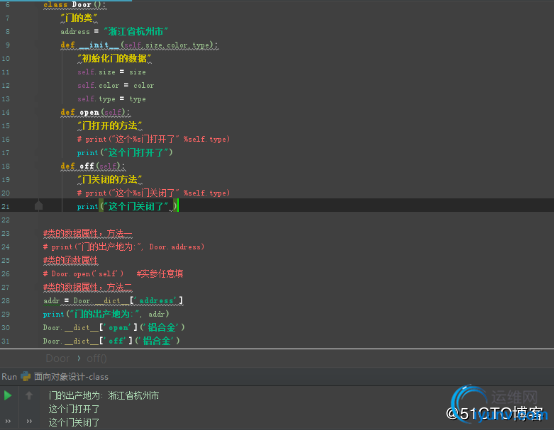Click the comment on line 23
This screenshot has height=431, width=554.
pos(88,234)
